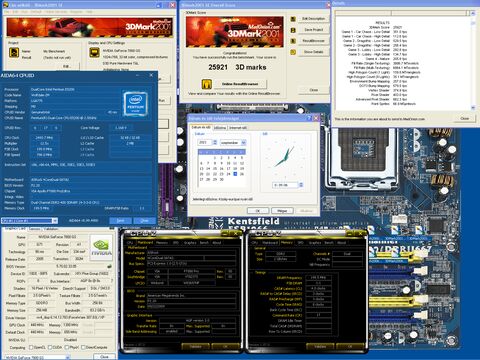
Task: Click the display settings monitor icon in 3DMark2001
Action: pos(94,53)
